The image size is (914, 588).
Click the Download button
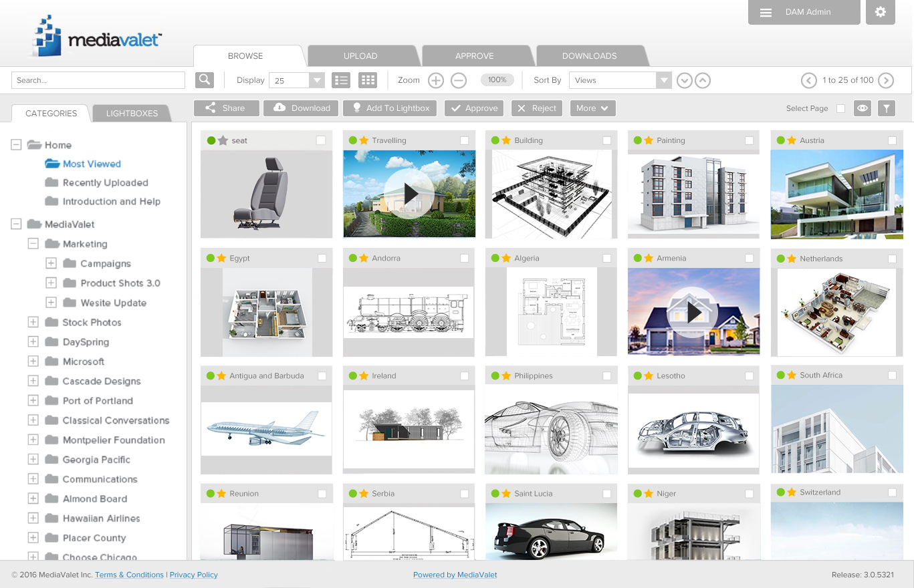(x=301, y=108)
